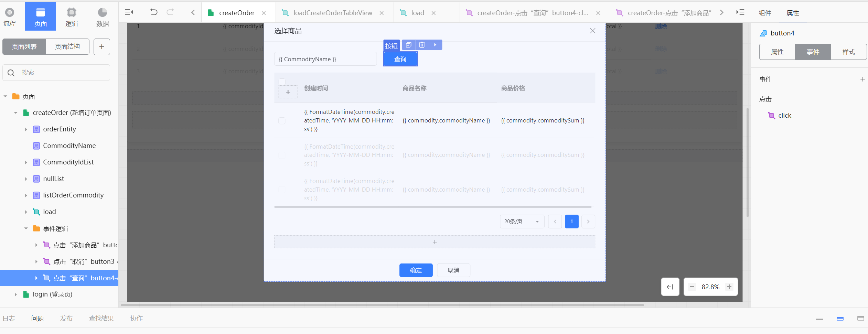The height and width of the screenshot is (334, 868).
Task: Close the load tab
Action: [x=433, y=13]
